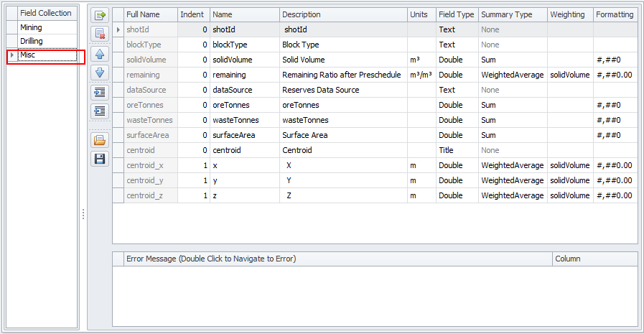Move selected field down with arrow icon
The width and height of the screenshot is (644, 334).
(100, 73)
